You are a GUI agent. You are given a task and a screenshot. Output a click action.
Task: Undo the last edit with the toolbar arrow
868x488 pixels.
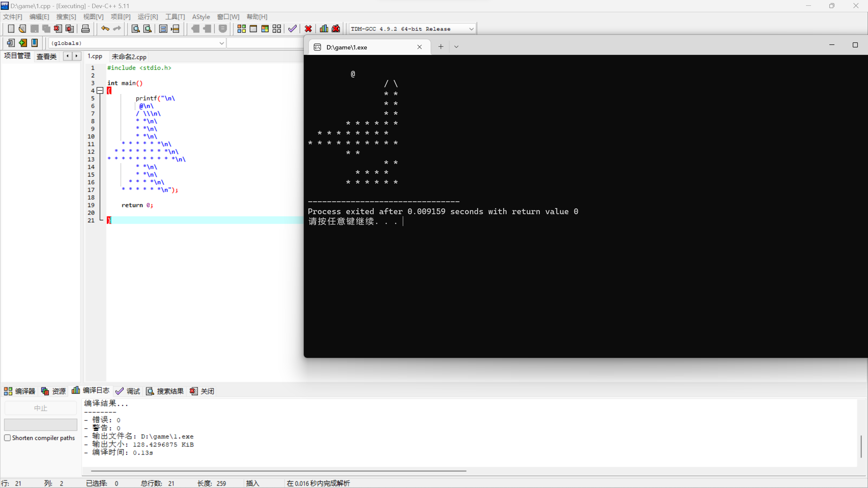(x=105, y=29)
